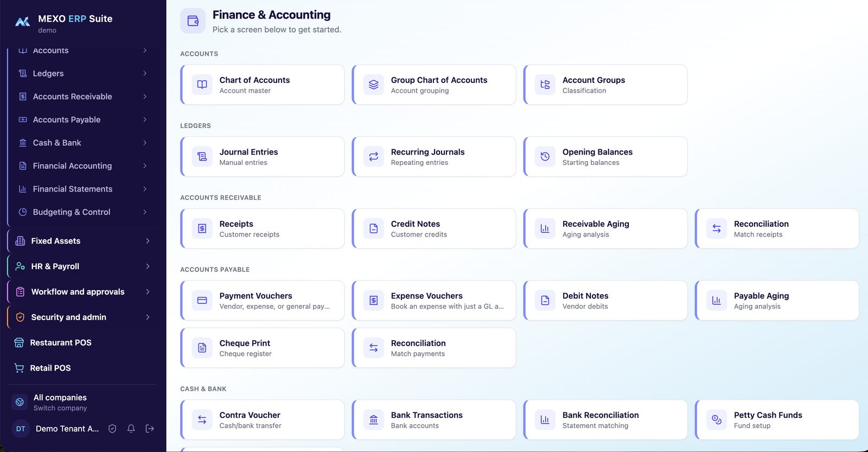The width and height of the screenshot is (868, 452).
Task: Expand Workflow and approvals menu item
Action: coord(83,292)
